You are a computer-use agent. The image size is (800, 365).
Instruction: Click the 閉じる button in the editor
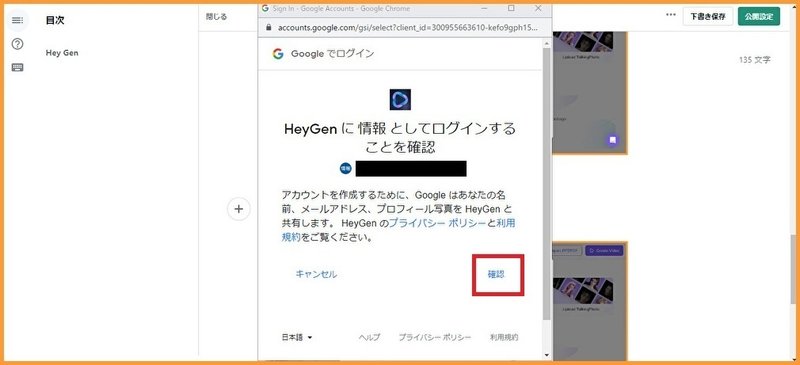(216, 16)
